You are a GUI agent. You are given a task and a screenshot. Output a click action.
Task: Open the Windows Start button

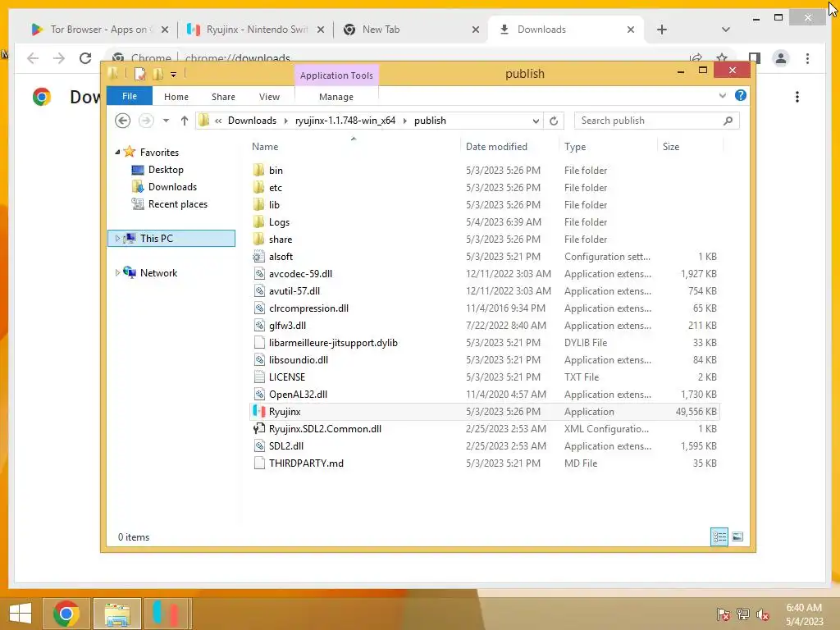click(21, 614)
